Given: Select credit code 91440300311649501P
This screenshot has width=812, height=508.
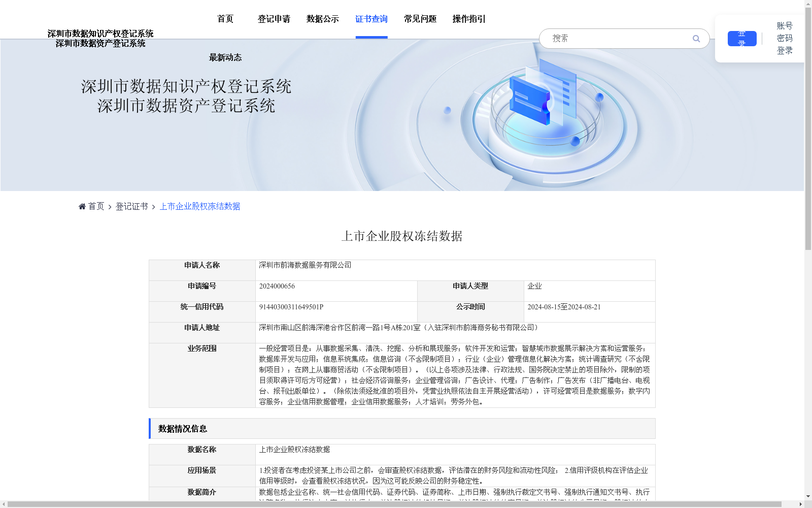Looking at the screenshot, I should [x=291, y=307].
